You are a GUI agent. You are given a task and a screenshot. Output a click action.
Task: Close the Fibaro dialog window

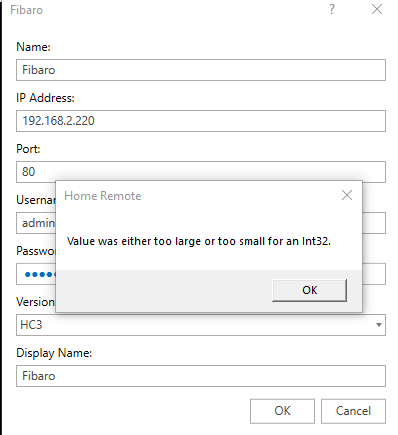377,9
